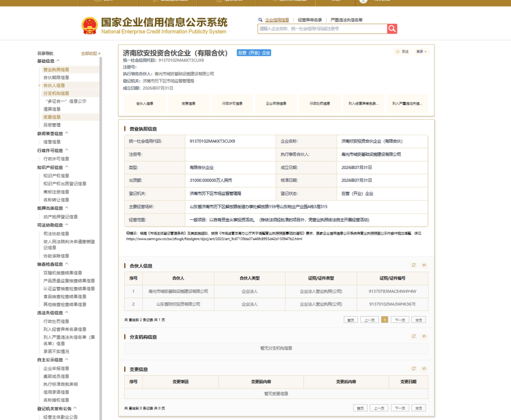
Task: Refresh the 分支机构信息 section
Action: 414,336
